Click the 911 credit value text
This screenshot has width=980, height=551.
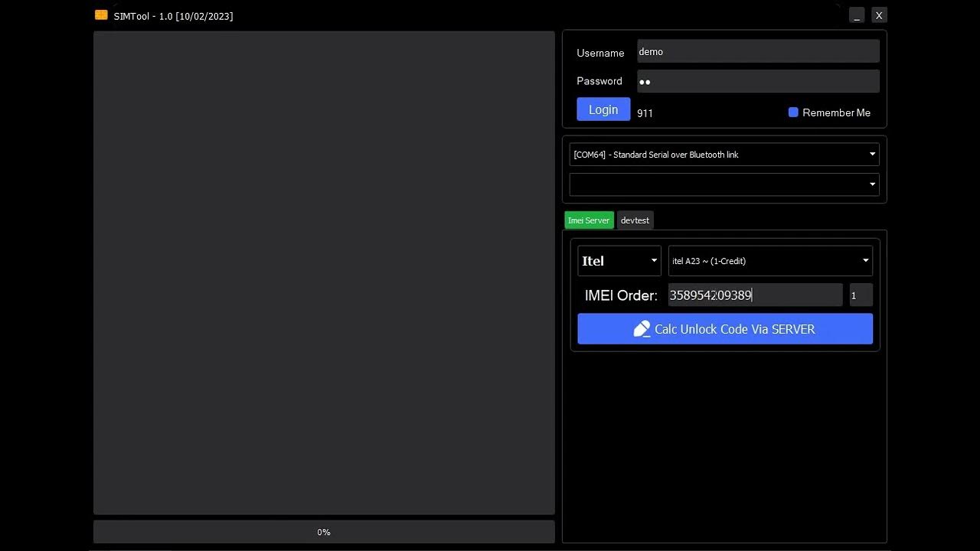(645, 113)
